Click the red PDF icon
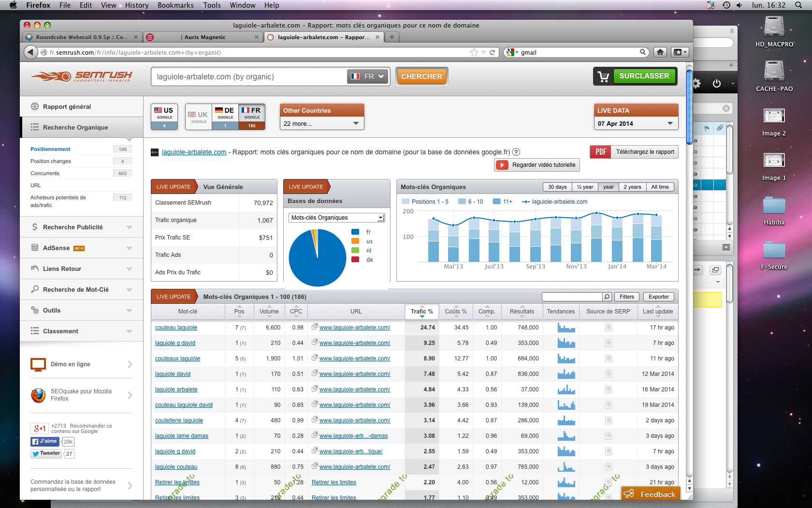 tap(600, 152)
